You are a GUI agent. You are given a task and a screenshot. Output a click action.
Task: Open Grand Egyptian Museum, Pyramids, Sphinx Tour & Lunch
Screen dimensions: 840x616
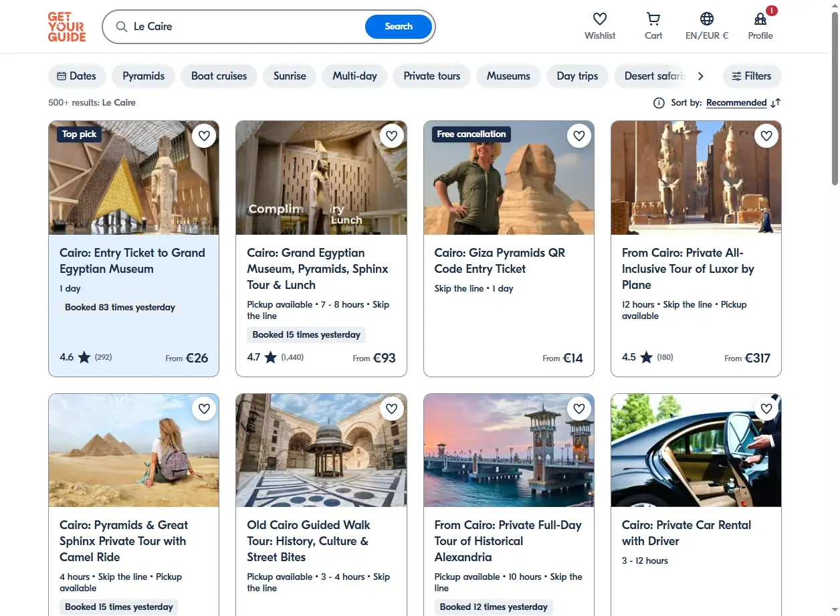click(318, 269)
